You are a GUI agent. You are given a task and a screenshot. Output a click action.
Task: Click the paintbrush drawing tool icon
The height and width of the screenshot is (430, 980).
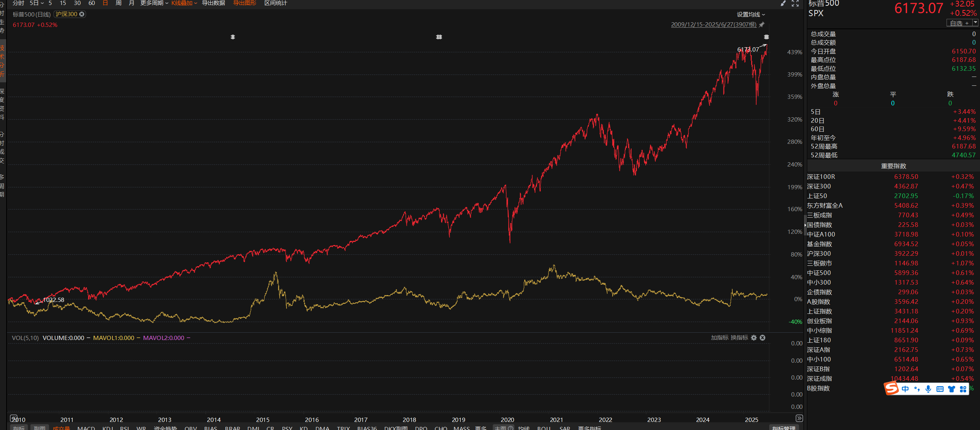coord(783,3)
